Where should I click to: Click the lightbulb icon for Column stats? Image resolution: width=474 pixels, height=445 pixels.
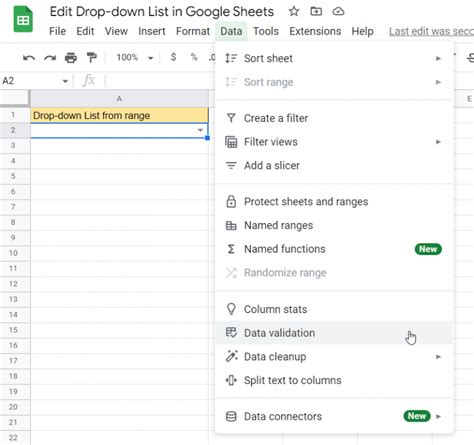231,309
